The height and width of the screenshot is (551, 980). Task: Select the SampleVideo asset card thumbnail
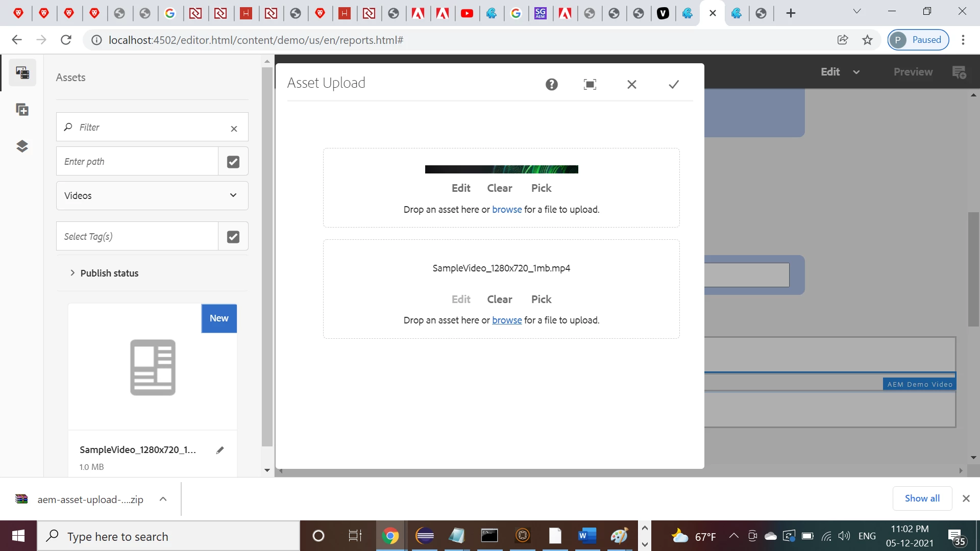(153, 367)
